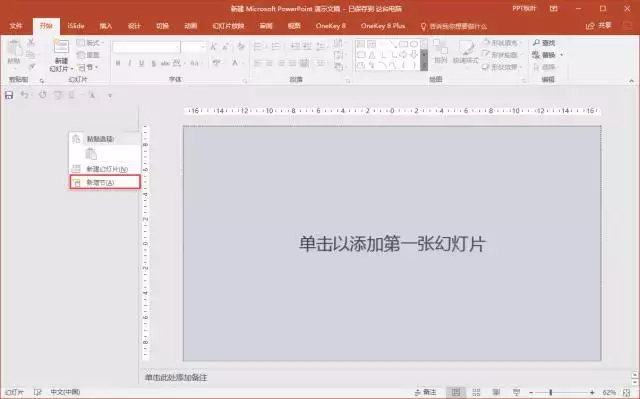
Task: Select the rectangle shape in shapes gallery
Action: [403, 44]
